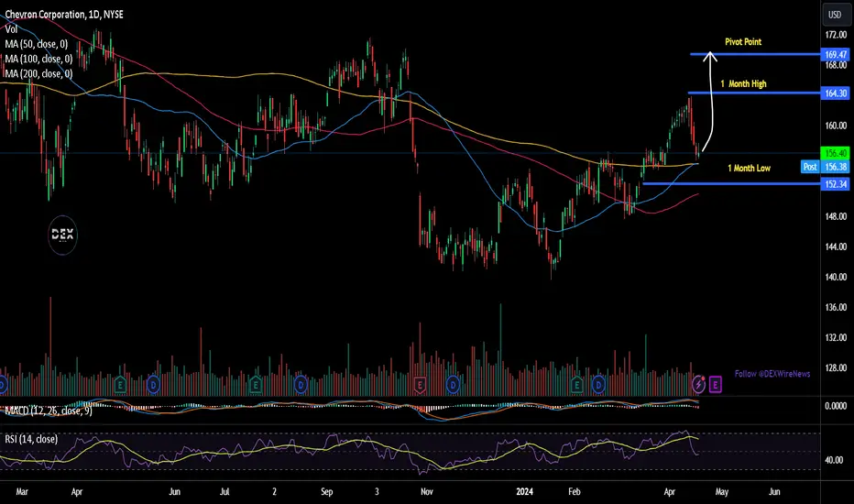The width and height of the screenshot is (854, 504).
Task: Select the MA (200, close, 0) legend
Action: click(38, 73)
